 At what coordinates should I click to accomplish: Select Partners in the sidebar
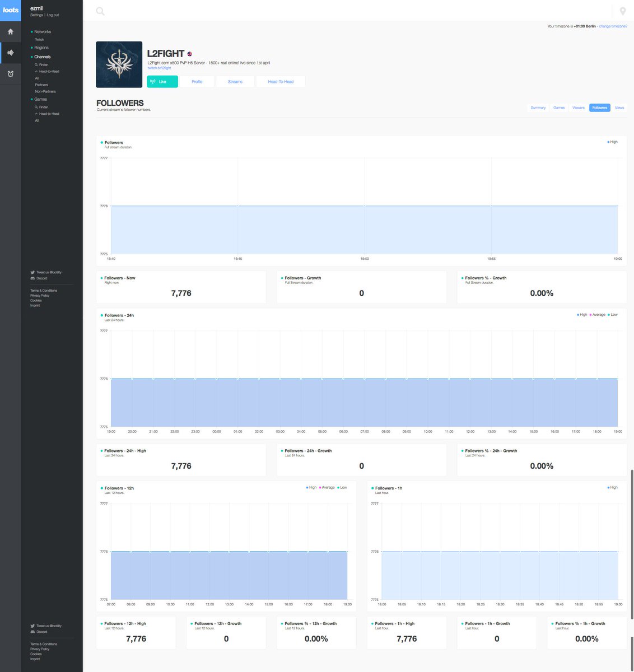point(41,85)
